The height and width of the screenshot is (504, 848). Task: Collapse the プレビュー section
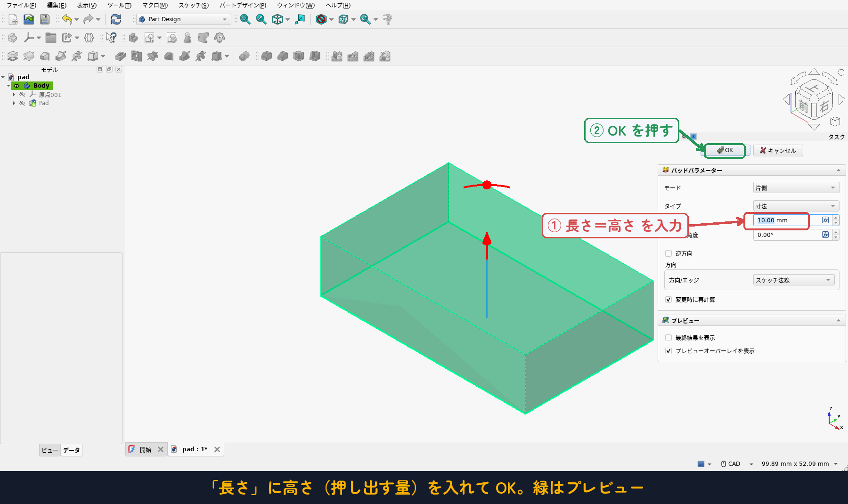tap(839, 320)
